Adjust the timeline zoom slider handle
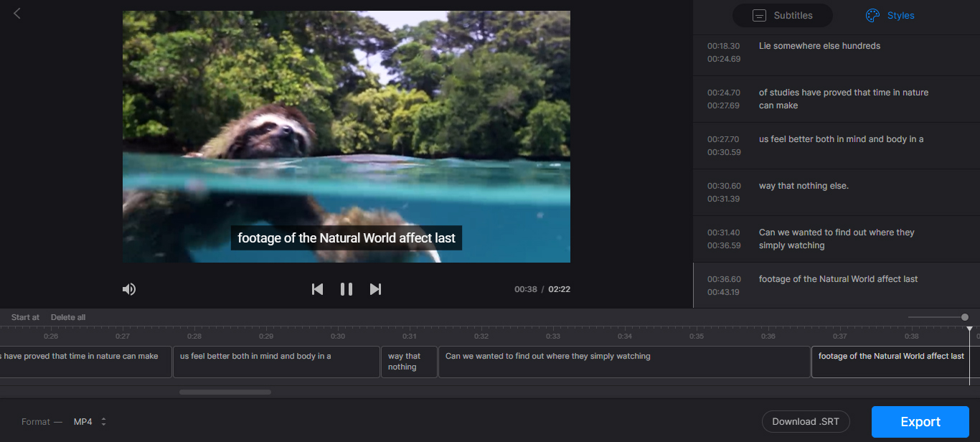This screenshot has width=980, height=442. point(965,317)
